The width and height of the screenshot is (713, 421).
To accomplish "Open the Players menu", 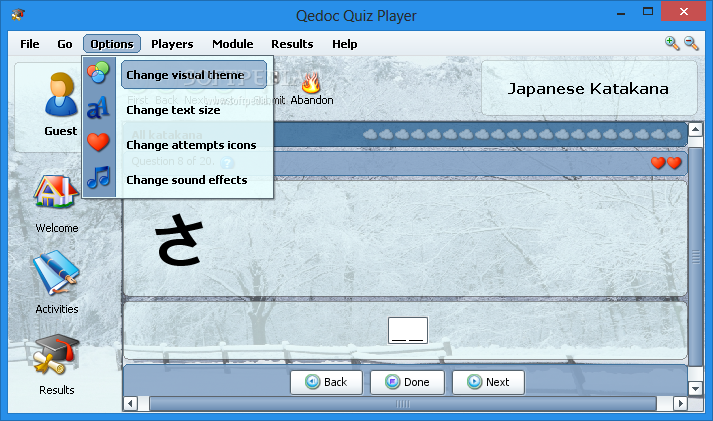I will [172, 44].
